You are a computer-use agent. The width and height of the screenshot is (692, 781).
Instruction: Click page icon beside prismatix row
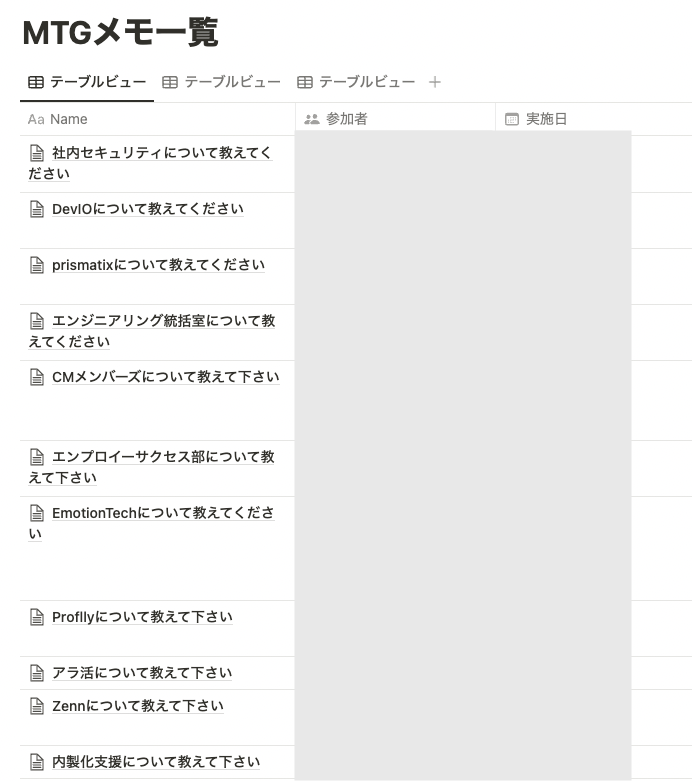37,265
